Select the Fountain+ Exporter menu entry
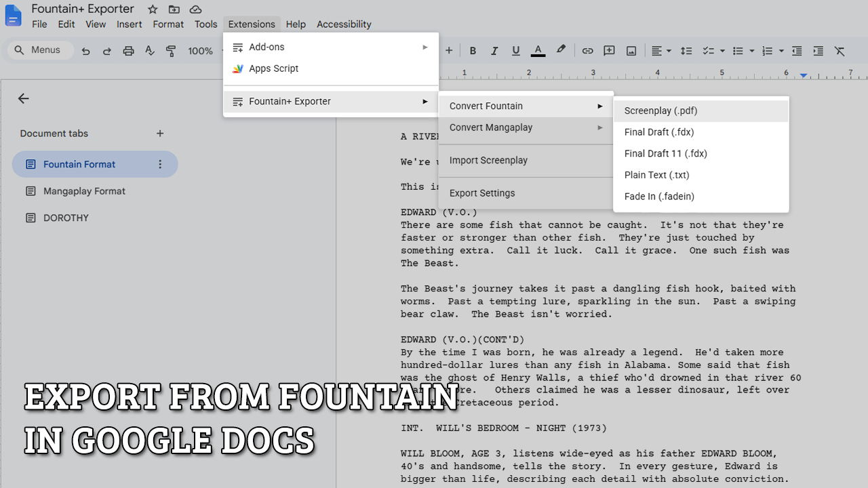The width and height of the screenshot is (868, 488). coord(331,102)
